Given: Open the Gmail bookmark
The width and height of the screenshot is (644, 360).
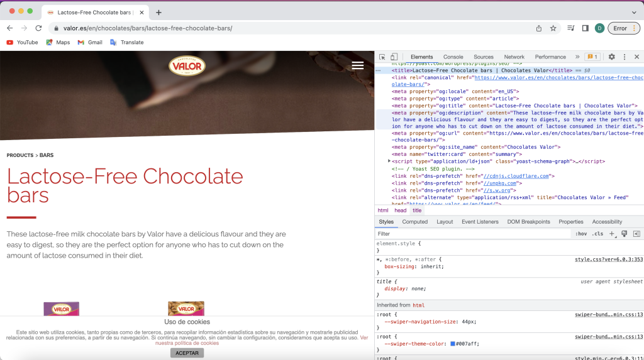Looking at the screenshot, I should click(90, 42).
